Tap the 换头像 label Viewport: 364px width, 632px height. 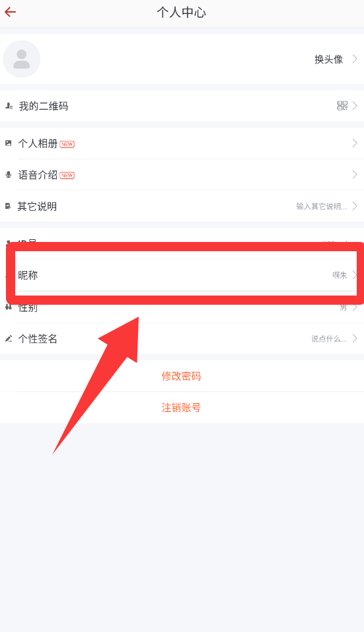click(328, 59)
